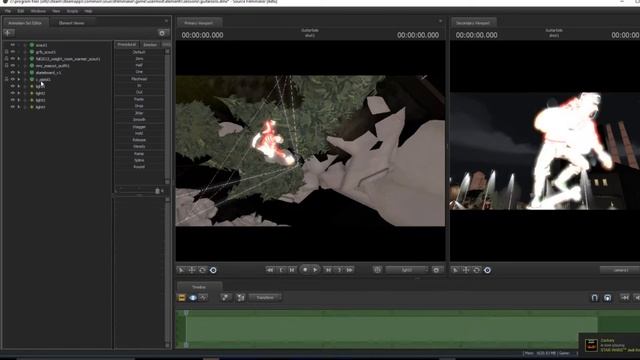Toggle visibility eye of light2
Image resolution: width=640 pixels, height=360 pixels.
pos(13,93)
